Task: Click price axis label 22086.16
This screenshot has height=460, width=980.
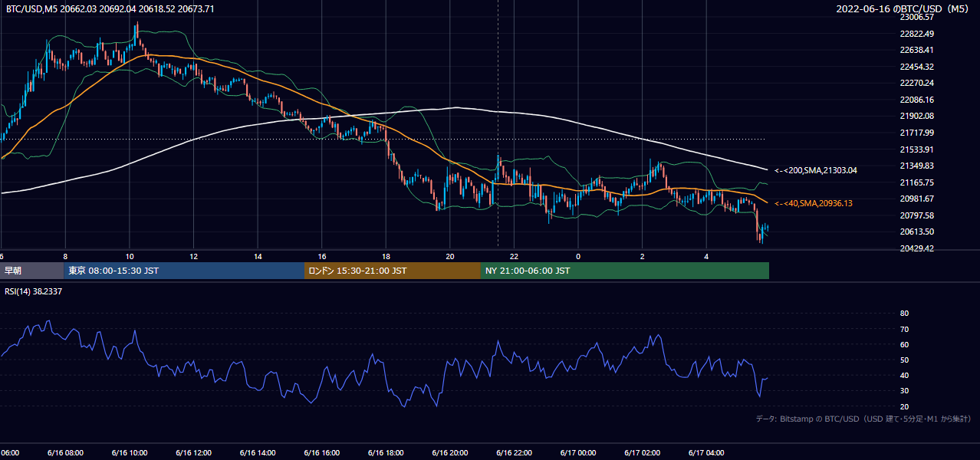Action: pos(917,100)
